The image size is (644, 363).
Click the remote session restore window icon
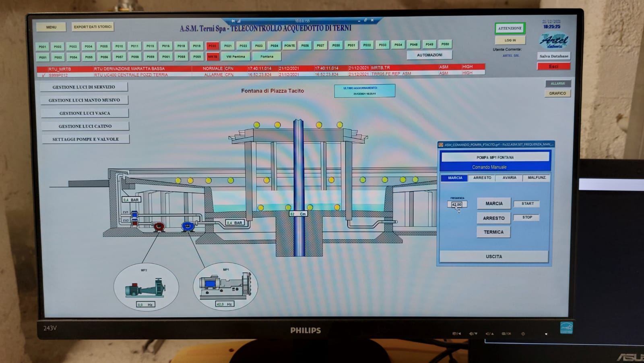coord(365,20)
